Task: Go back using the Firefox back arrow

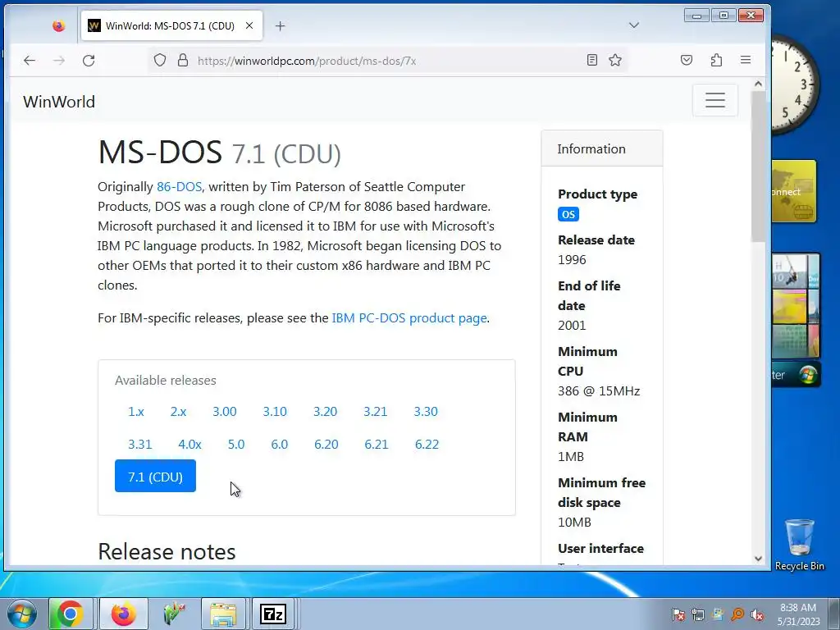Action: pos(30,61)
